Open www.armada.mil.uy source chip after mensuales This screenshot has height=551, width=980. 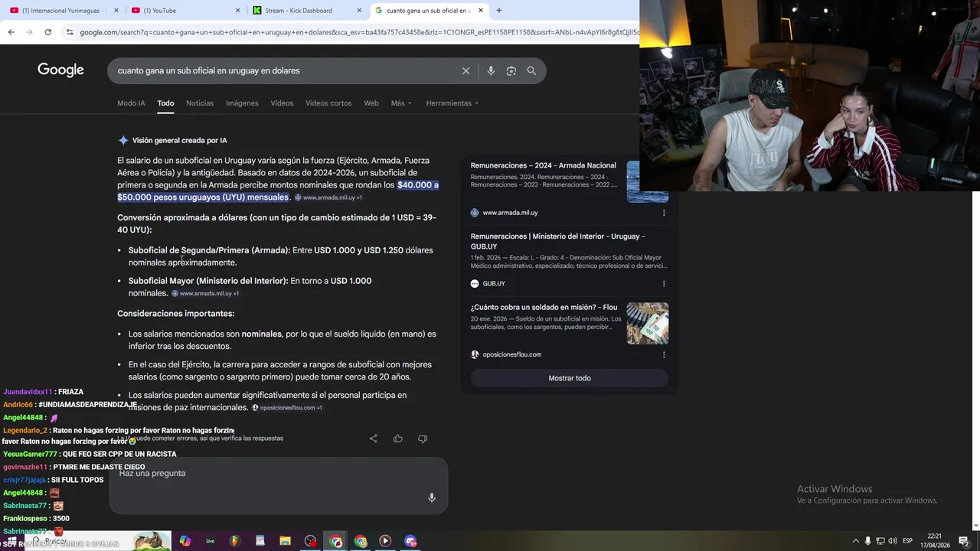click(x=328, y=197)
